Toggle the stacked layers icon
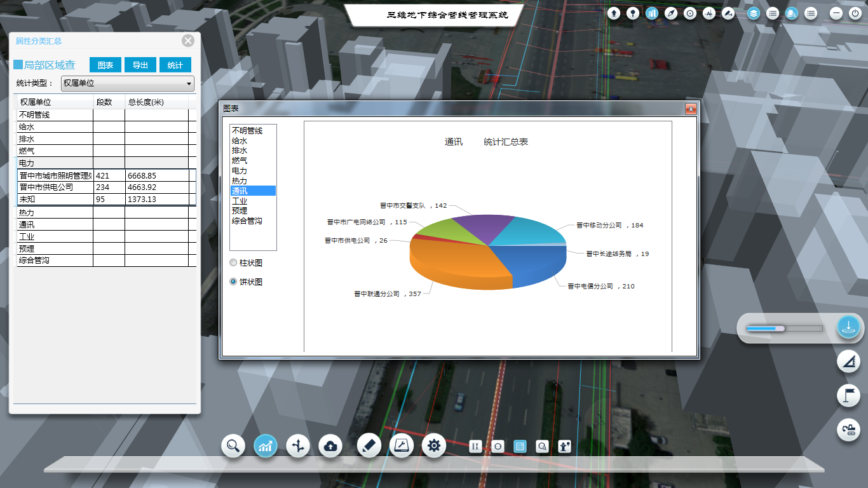868x488 pixels. 754,13
